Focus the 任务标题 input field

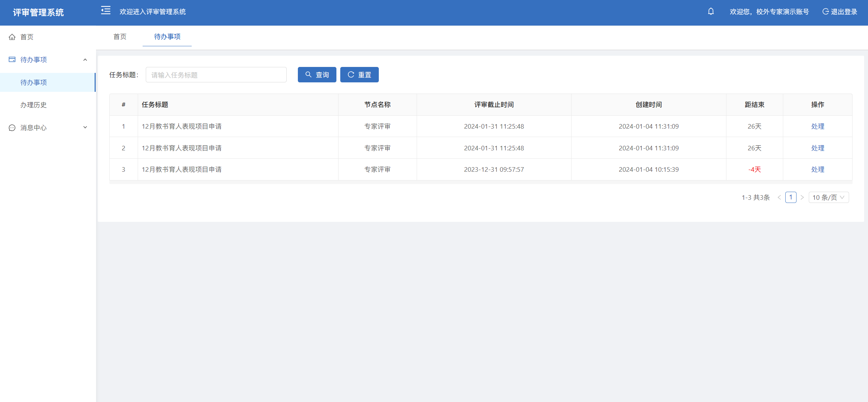(x=216, y=75)
